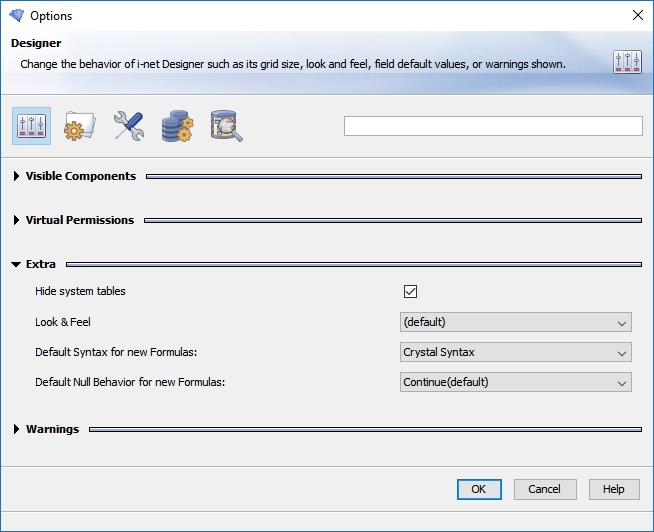Open Help for the options dialog

pyautogui.click(x=613, y=489)
